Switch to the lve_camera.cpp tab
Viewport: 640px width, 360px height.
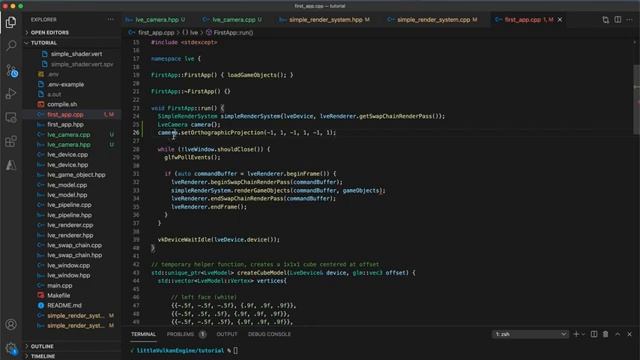232,20
